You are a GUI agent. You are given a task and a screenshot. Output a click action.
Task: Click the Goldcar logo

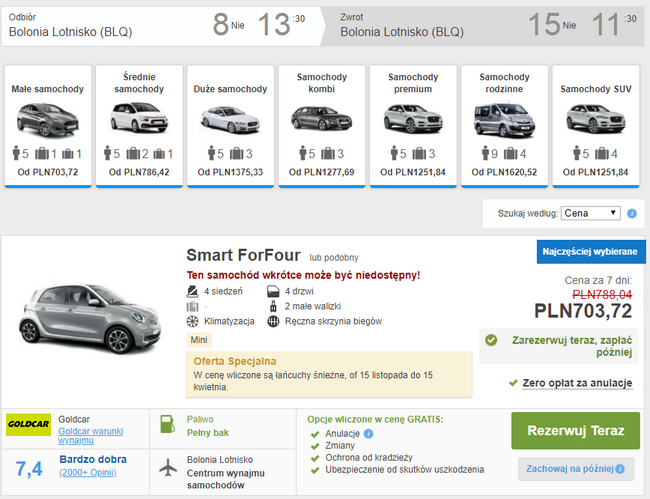(28, 424)
